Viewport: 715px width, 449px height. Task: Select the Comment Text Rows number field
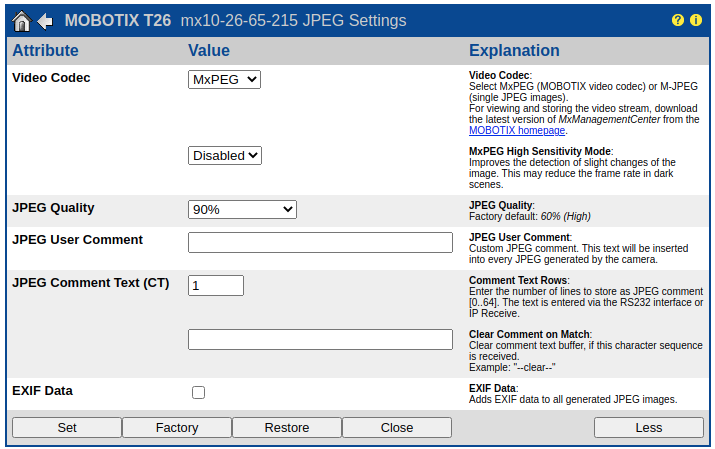click(216, 285)
